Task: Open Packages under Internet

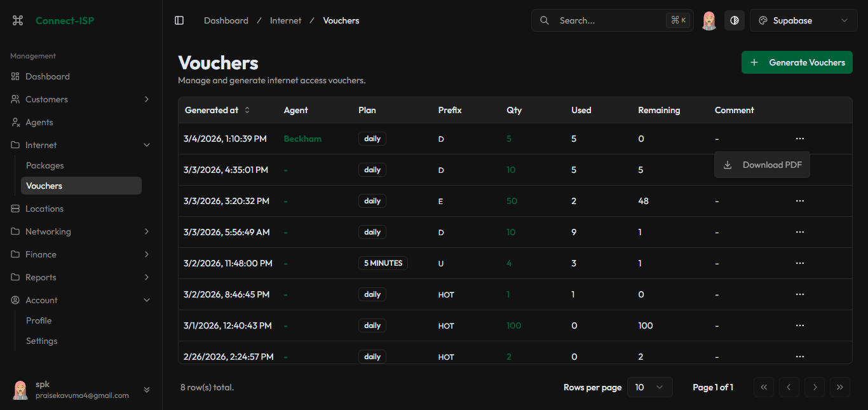Action: click(45, 165)
